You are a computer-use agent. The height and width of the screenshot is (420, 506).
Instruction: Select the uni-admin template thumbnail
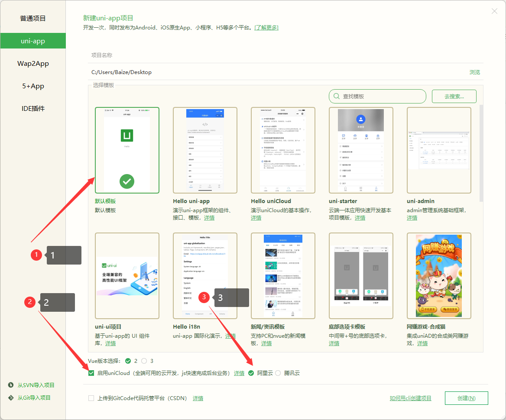click(439, 150)
